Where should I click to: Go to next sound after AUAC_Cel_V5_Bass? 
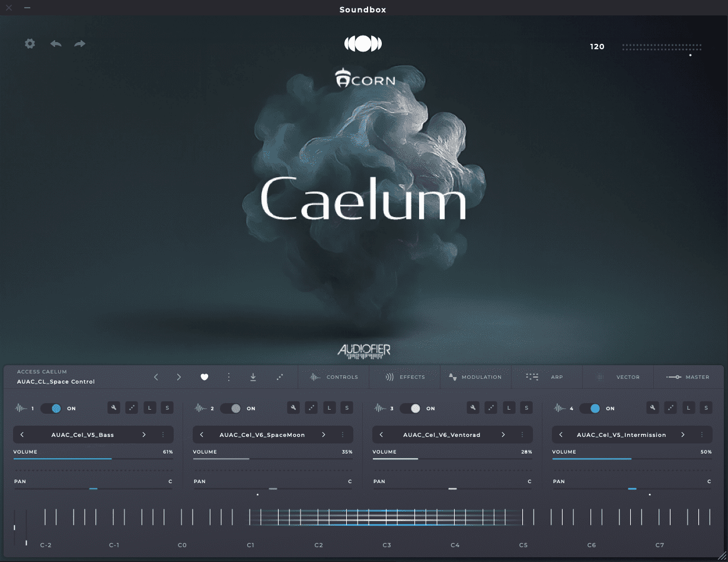[144, 435]
